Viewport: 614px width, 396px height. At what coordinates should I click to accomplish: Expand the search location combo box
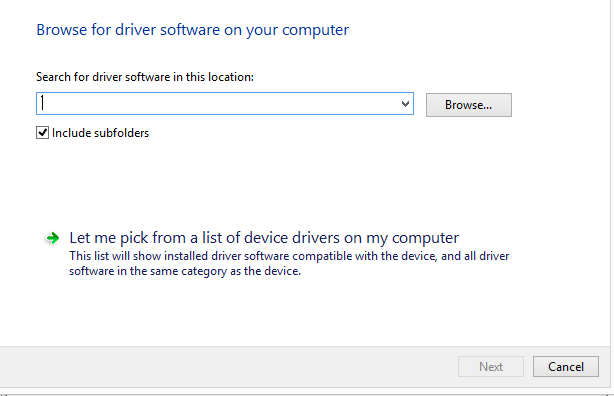(x=405, y=104)
